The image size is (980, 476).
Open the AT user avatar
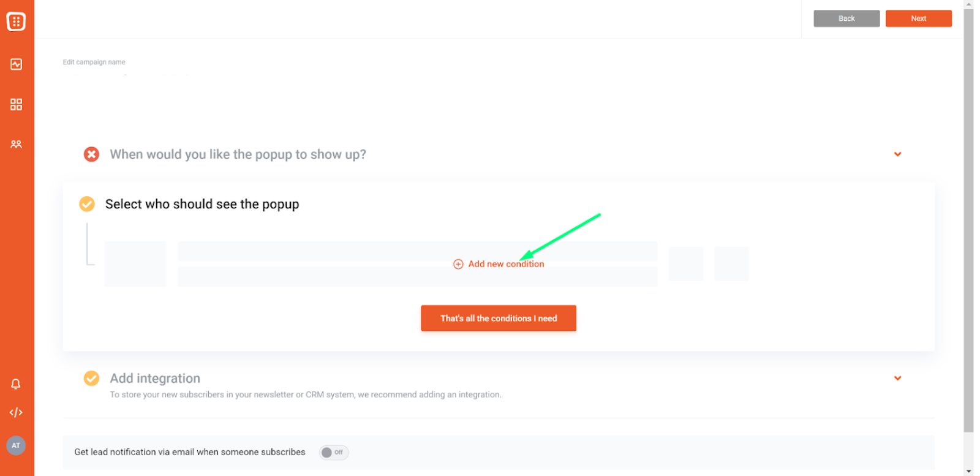pyautogui.click(x=16, y=445)
